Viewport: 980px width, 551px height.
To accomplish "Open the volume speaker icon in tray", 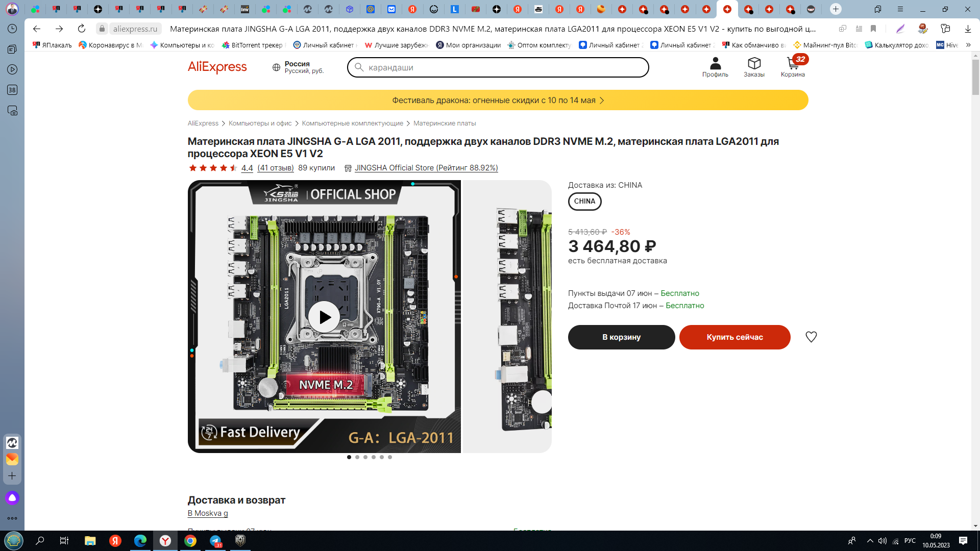I will pyautogui.click(x=882, y=541).
